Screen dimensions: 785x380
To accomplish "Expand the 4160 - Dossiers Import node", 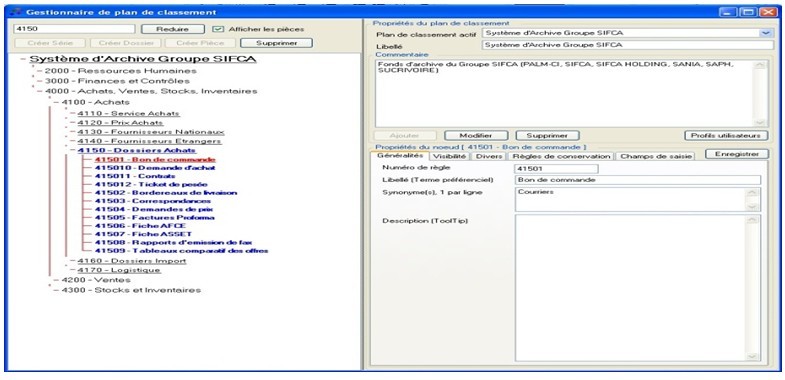I will pyautogui.click(x=72, y=261).
